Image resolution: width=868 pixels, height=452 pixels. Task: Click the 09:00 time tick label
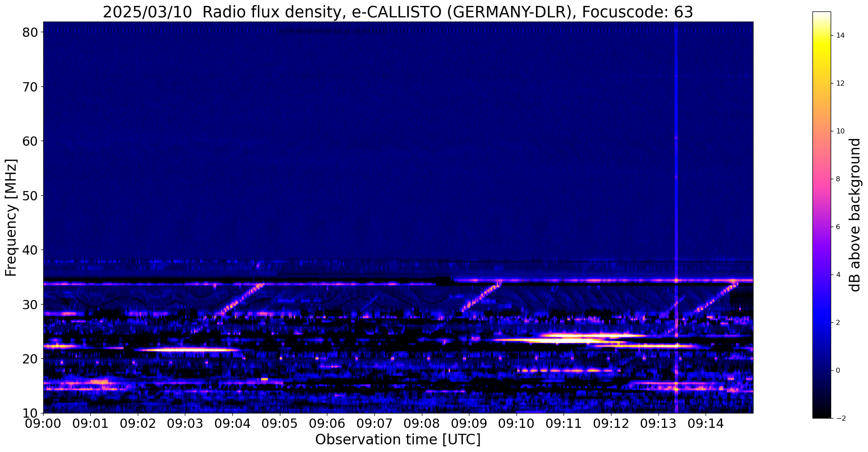coord(43,423)
